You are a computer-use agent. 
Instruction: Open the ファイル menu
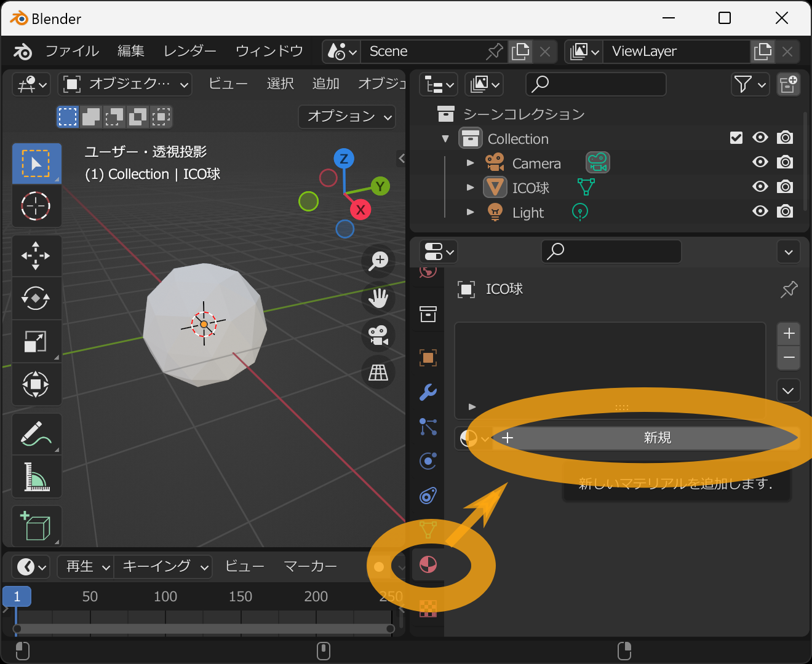point(72,51)
